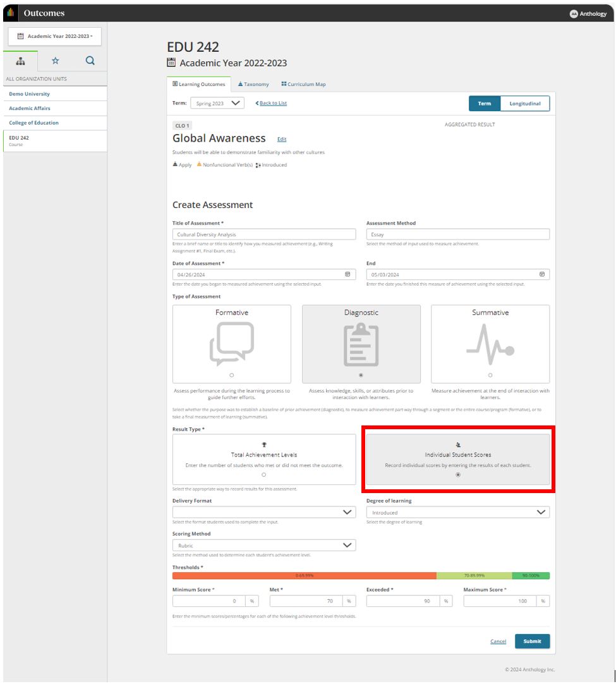Image resolution: width=616 pixels, height=684 pixels.
Task: Click the Outcomes logo icon
Action: (x=11, y=13)
